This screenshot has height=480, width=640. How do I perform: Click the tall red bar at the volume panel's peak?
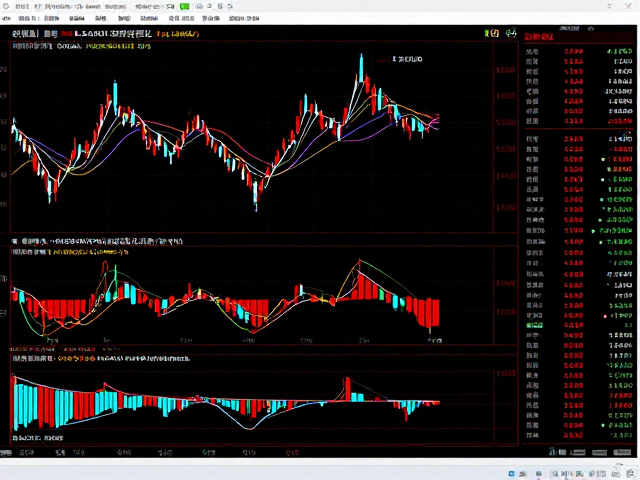[347, 389]
